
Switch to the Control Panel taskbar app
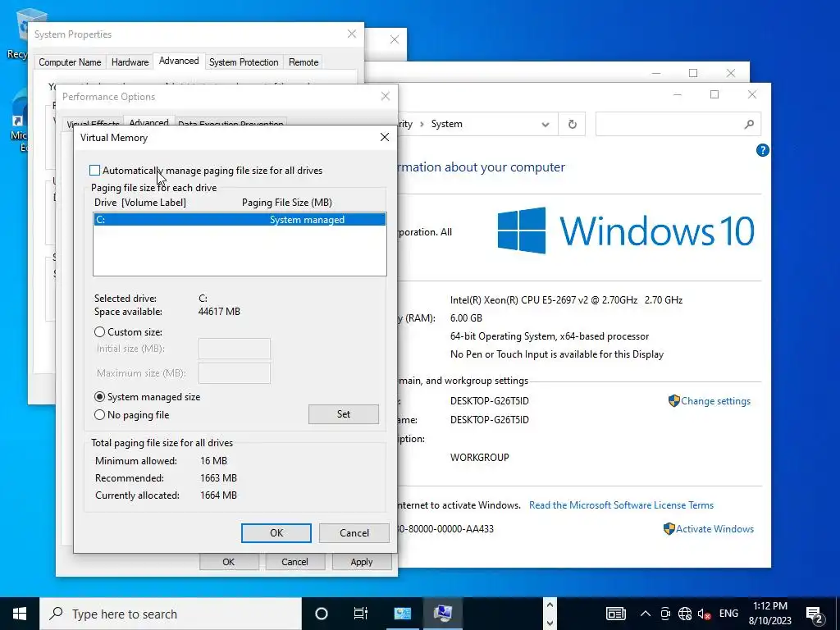pos(402,614)
